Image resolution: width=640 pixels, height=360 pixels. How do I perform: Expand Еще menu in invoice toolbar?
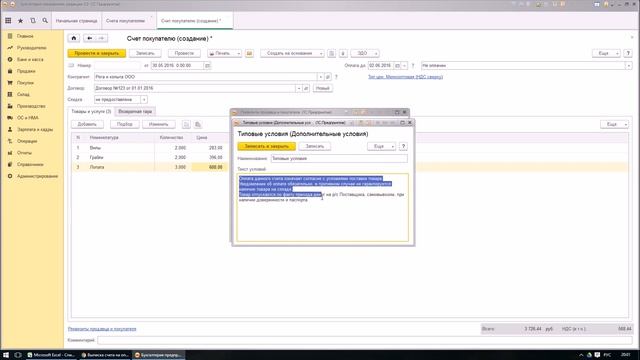606,53
